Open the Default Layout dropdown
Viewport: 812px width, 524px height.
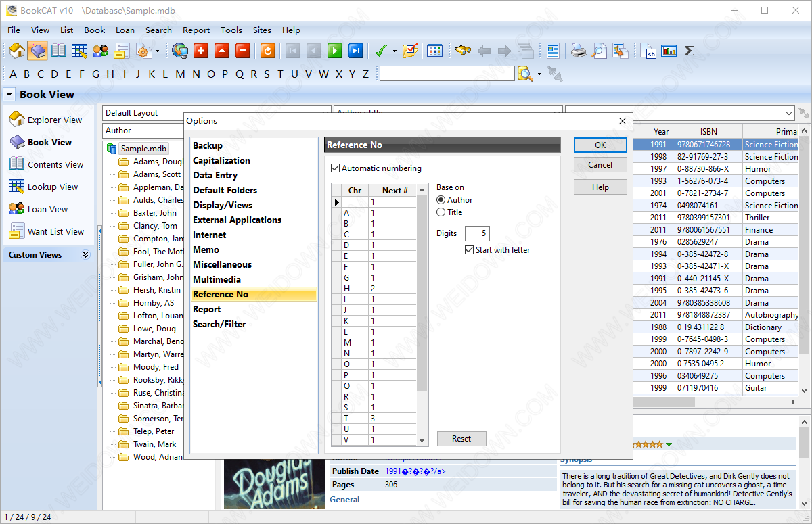217,113
